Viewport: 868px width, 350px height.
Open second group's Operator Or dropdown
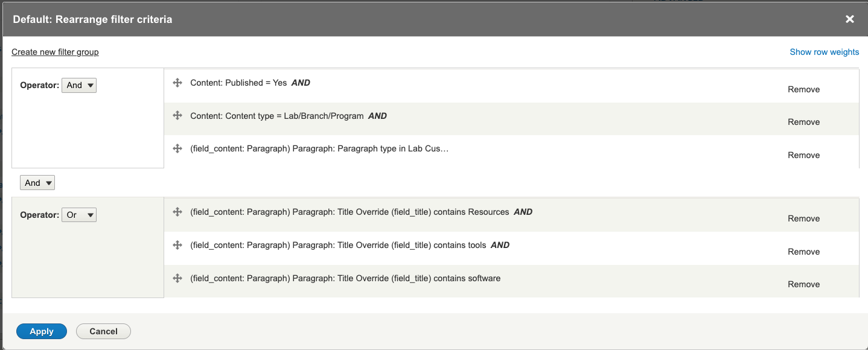(79, 215)
